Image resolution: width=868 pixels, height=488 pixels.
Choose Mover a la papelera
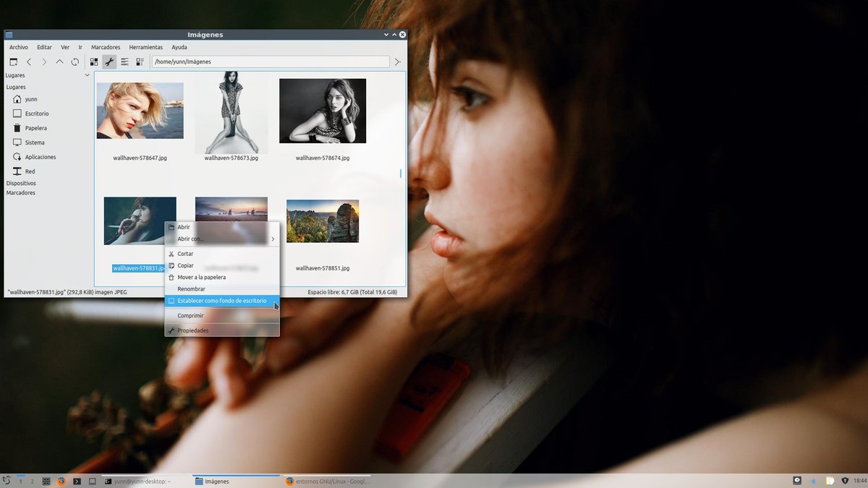[222, 277]
